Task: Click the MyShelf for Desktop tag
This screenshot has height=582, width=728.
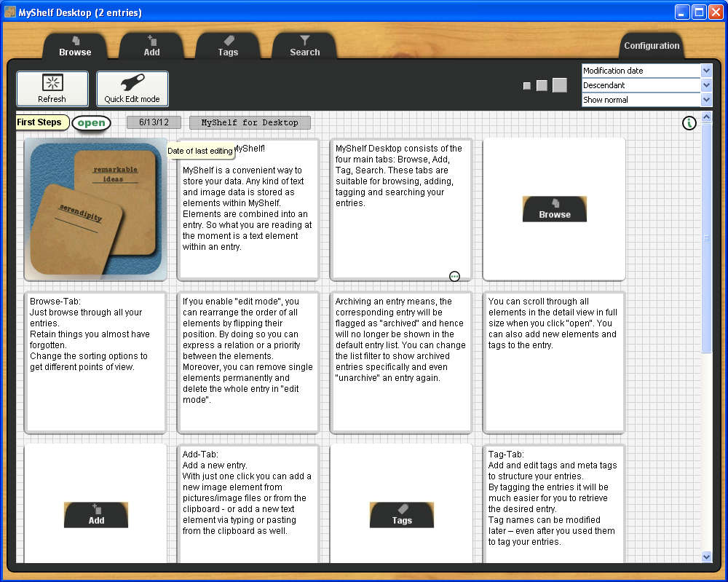Action: (x=250, y=122)
